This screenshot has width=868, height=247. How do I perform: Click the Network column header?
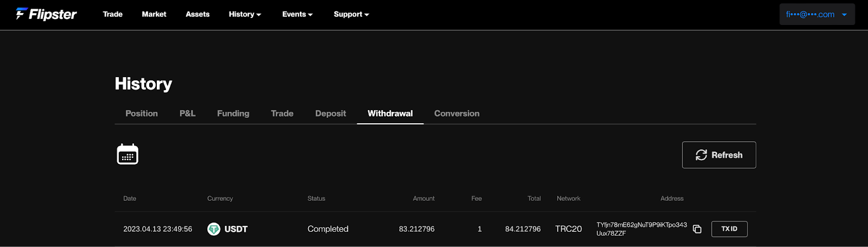(x=569, y=199)
